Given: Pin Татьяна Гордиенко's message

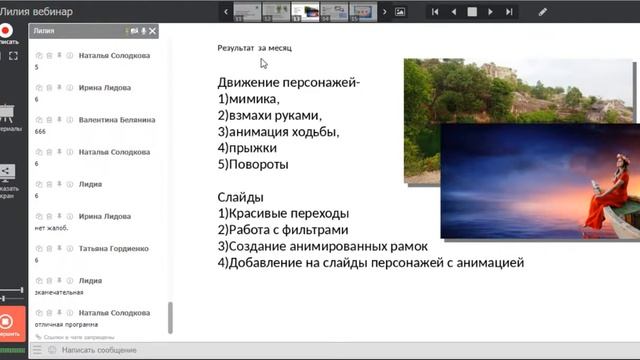Looking at the screenshot, I should pos(59,249).
